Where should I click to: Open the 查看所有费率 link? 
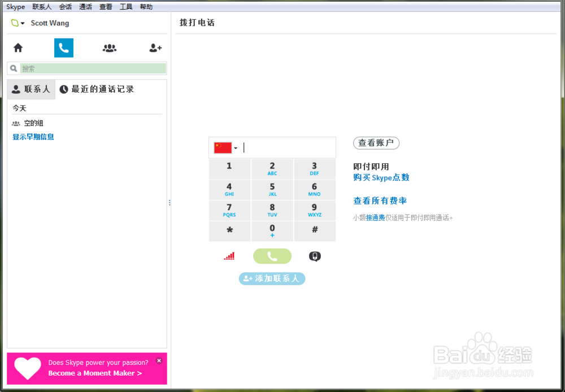click(x=380, y=201)
